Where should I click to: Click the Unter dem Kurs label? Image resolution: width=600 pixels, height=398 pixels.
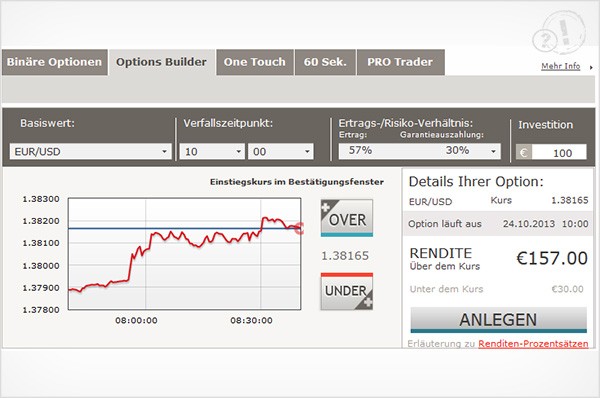pyautogui.click(x=446, y=289)
